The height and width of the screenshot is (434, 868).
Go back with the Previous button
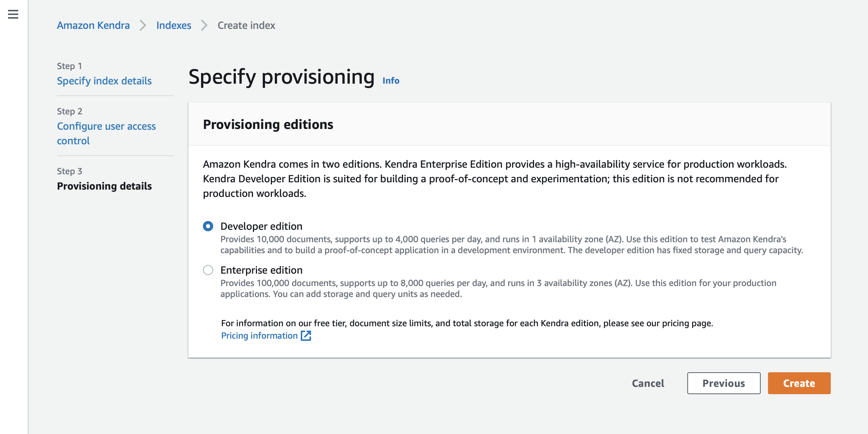723,383
